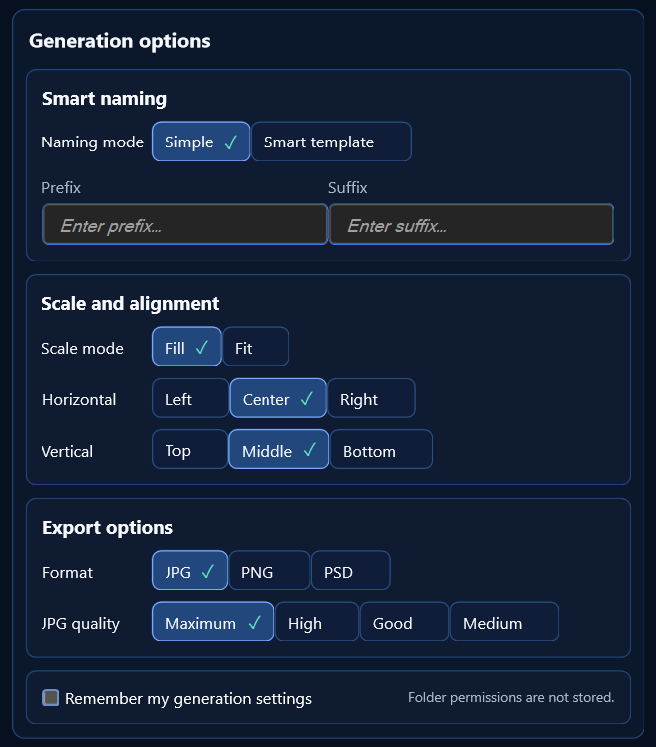Select Simple naming mode
Screen dimensions: 656x747
pos(201,141)
